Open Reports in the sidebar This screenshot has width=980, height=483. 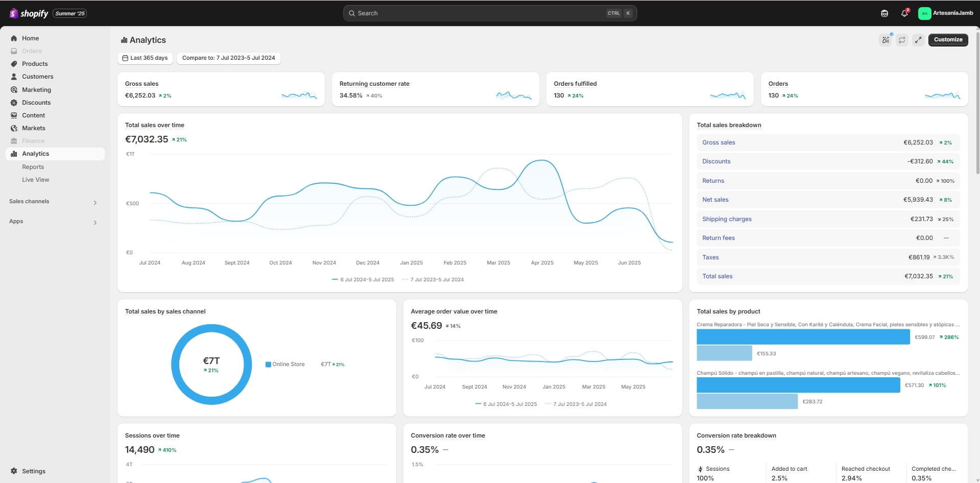coord(33,167)
